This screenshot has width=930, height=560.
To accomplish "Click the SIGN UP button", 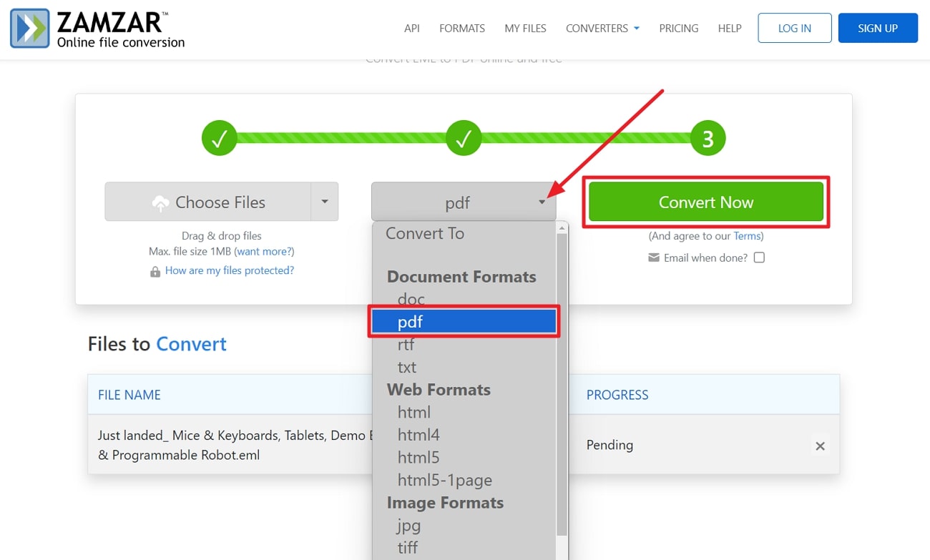I will (878, 28).
